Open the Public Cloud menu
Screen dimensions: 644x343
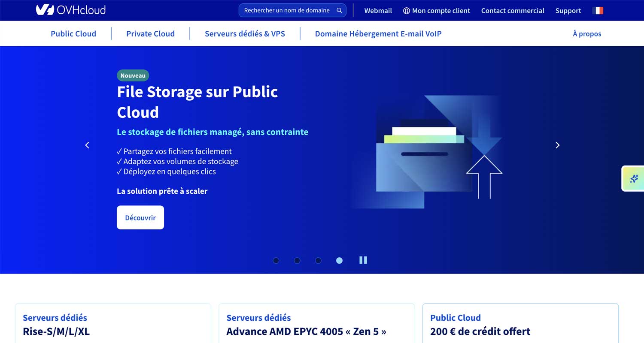click(x=73, y=33)
